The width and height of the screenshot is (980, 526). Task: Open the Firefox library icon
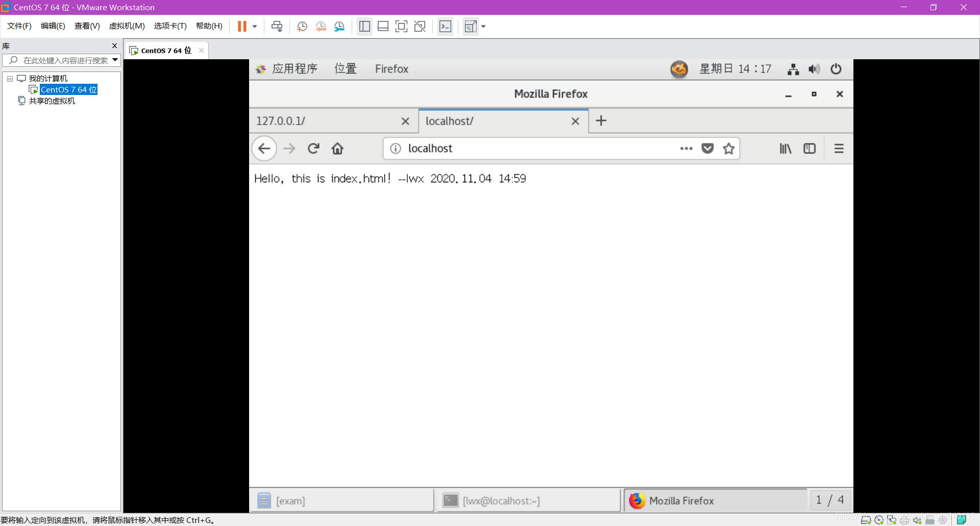coord(786,149)
